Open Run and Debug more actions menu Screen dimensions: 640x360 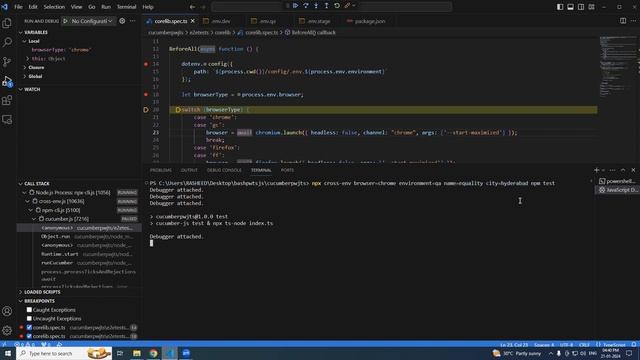click(133, 21)
